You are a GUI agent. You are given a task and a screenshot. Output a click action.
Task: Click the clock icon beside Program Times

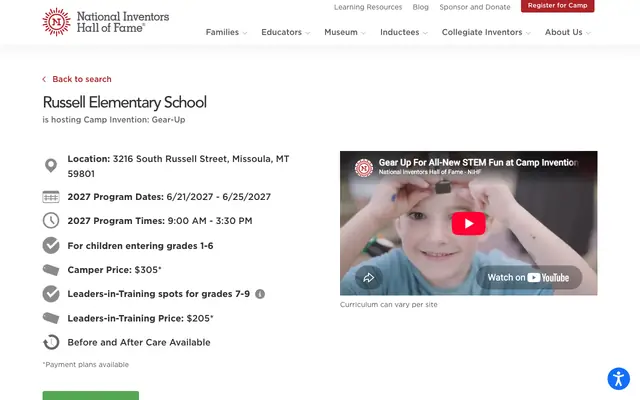[51, 220]
